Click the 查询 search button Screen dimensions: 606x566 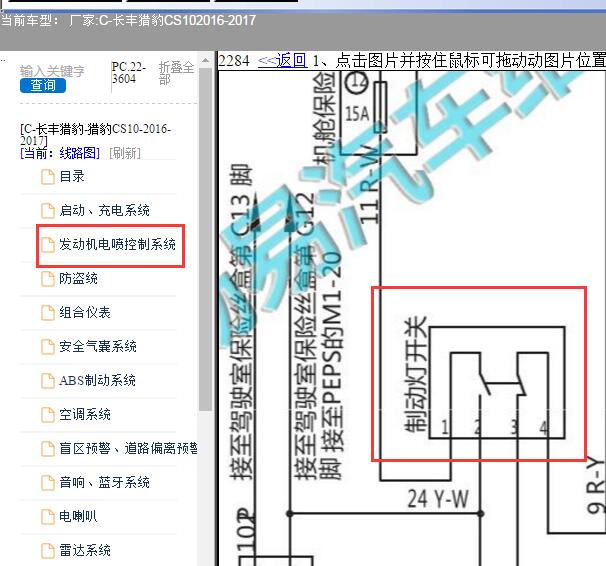43,85
